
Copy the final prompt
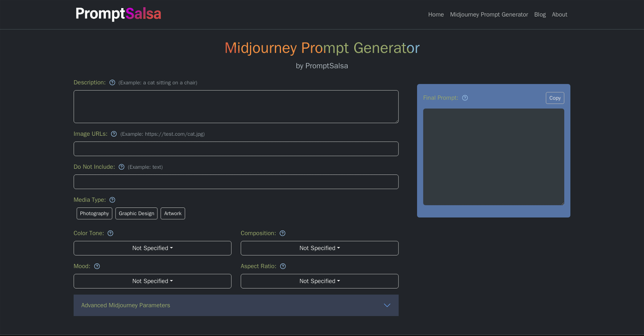tap(555, 98)
